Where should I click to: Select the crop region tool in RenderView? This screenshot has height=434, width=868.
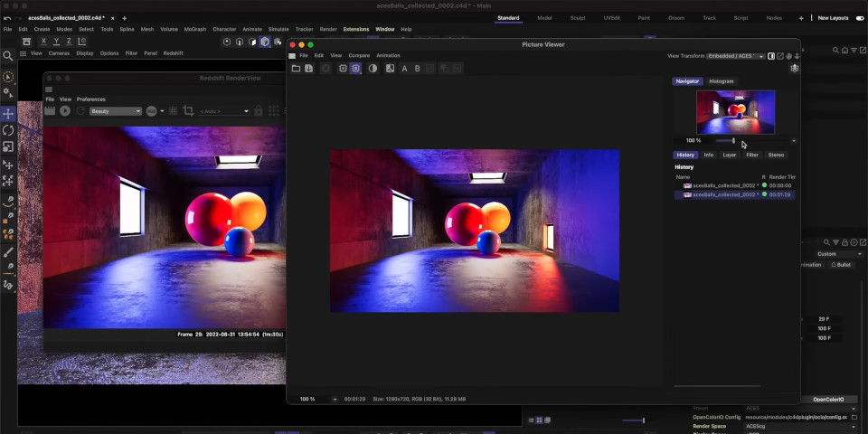[x=188, y=110]
